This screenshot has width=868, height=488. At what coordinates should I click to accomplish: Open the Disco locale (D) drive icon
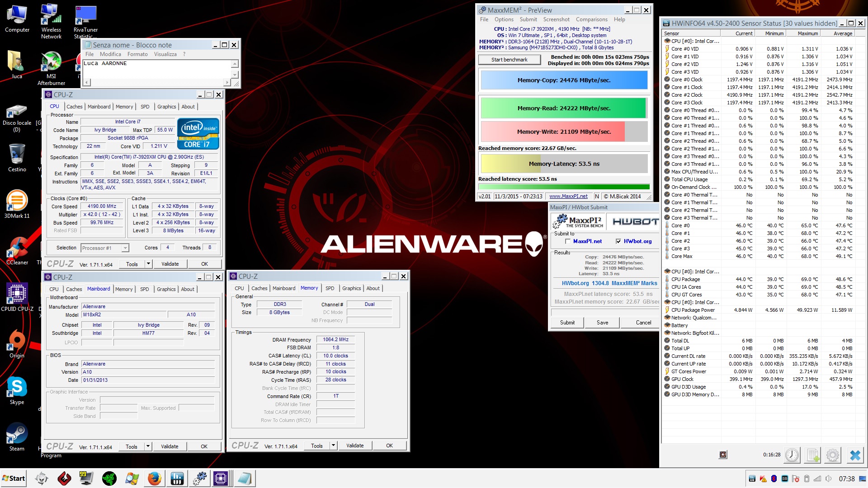17,118
